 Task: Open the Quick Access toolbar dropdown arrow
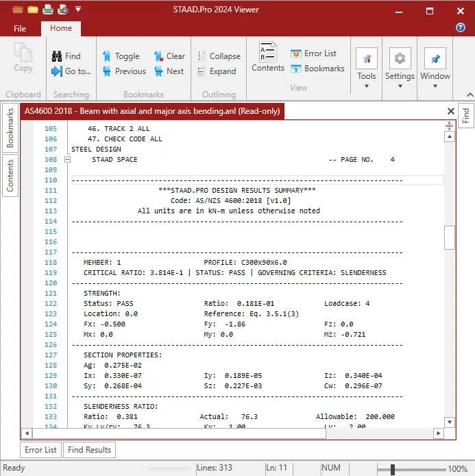click(x=78, y=9)
